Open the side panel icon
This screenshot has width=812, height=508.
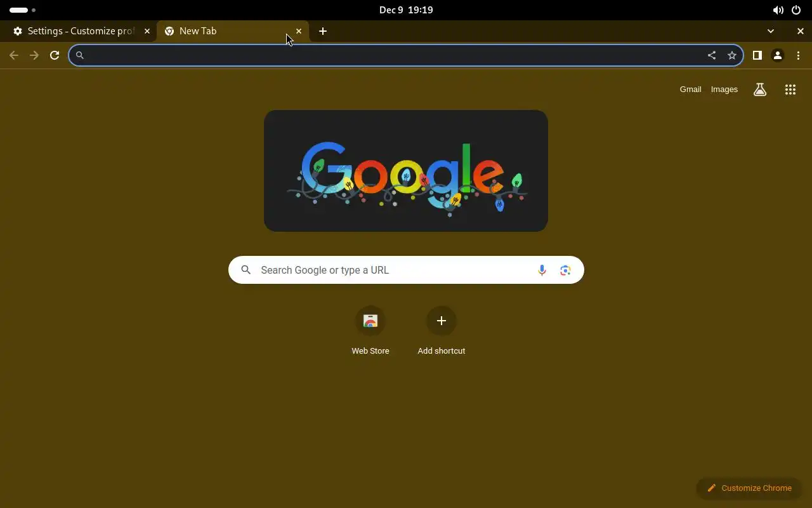[757, 55]
